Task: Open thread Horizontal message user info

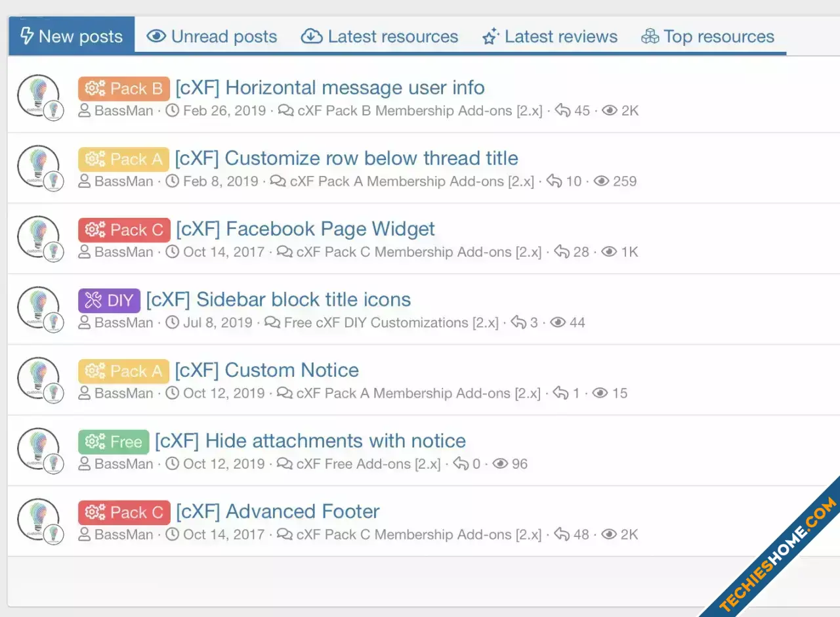Action: pos(330,87)
